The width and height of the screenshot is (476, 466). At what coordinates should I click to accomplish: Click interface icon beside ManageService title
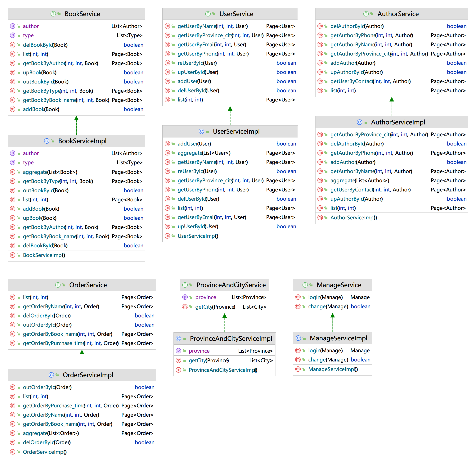[x=305, y=285]
